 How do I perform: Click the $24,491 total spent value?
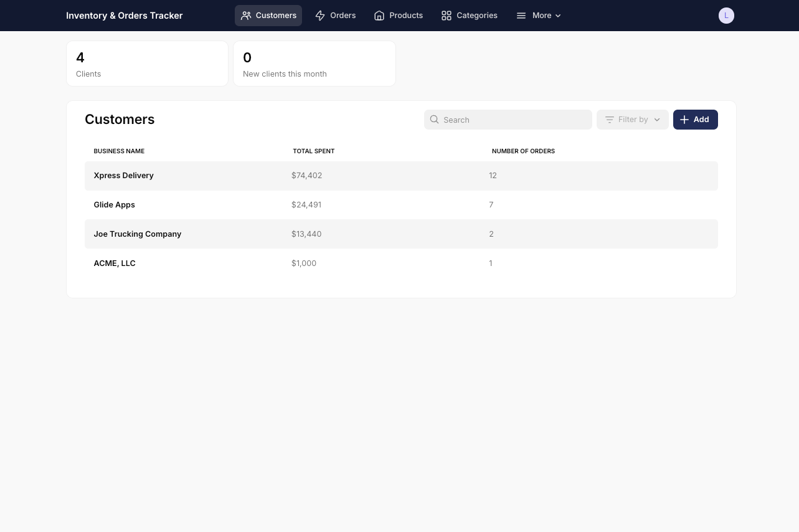306,205
